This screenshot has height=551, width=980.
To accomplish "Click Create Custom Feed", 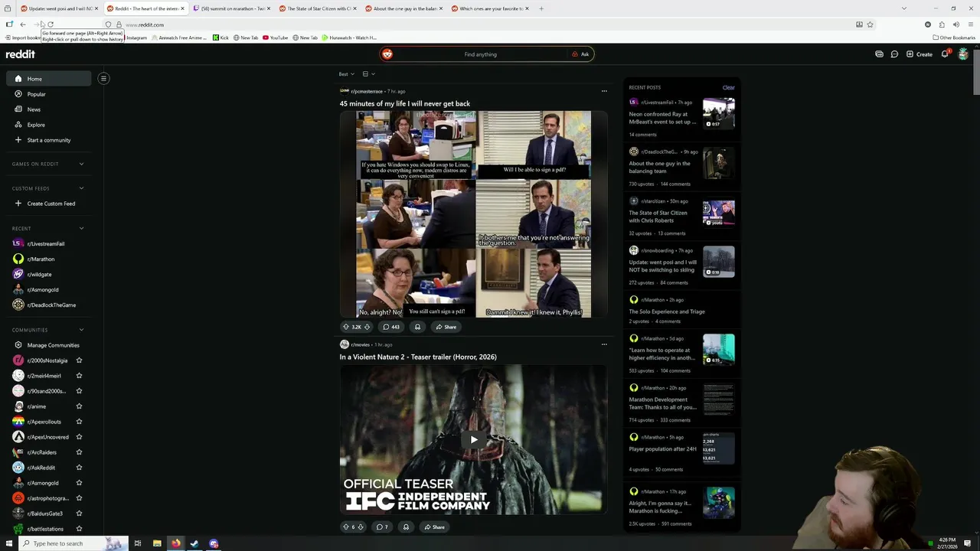I will point(48,204).
